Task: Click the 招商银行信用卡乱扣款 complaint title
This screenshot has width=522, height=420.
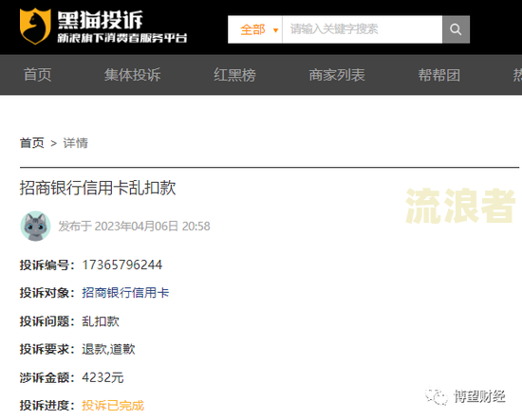Action: [98, 188]
